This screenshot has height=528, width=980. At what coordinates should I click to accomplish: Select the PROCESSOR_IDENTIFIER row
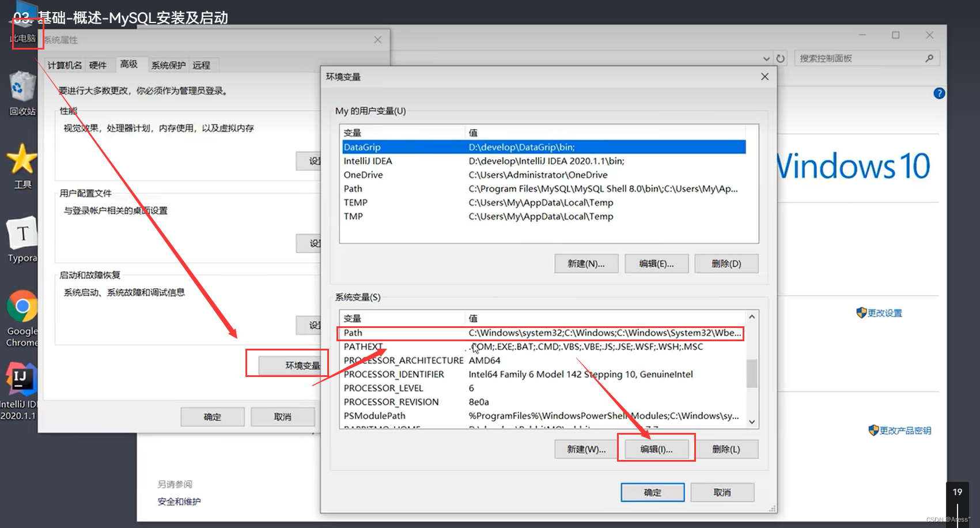(x=543, y=374)
